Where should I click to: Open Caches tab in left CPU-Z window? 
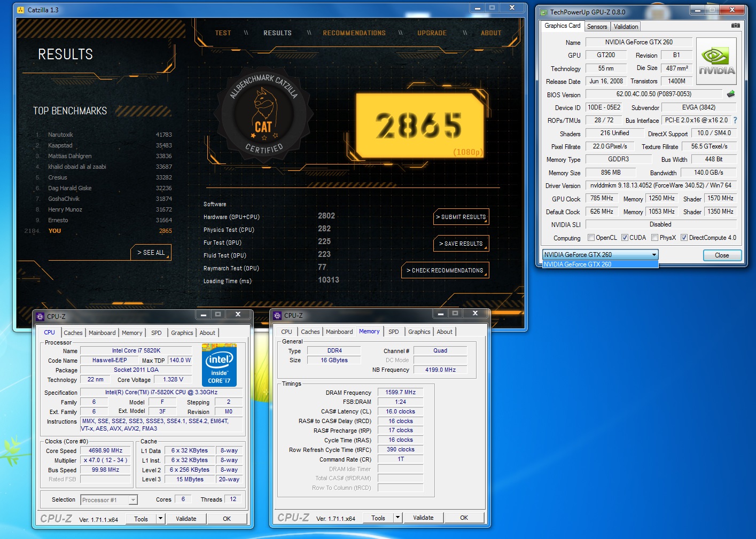click(73, 333)
